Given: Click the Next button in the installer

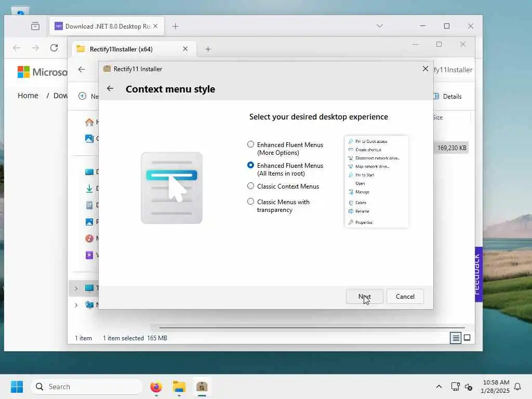Looking at the screenshot, I should pyautogui.click(x=365, y=297).
